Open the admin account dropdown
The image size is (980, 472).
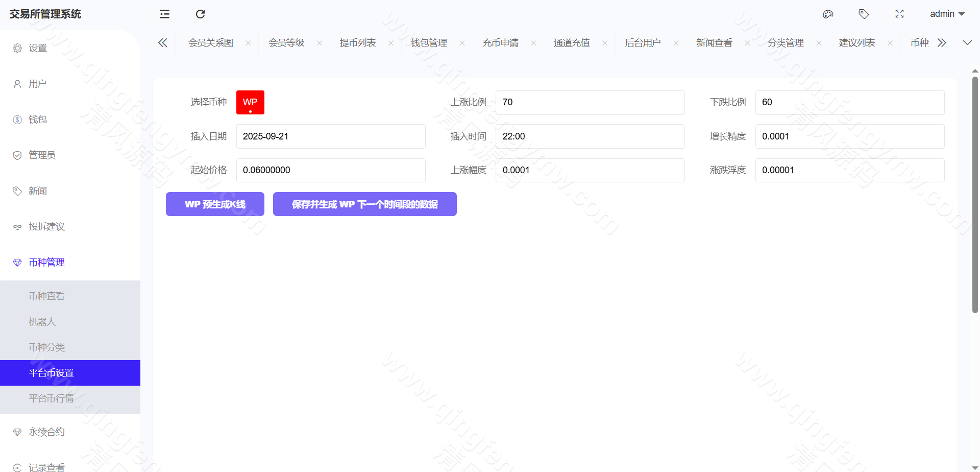tap(947, 14)
